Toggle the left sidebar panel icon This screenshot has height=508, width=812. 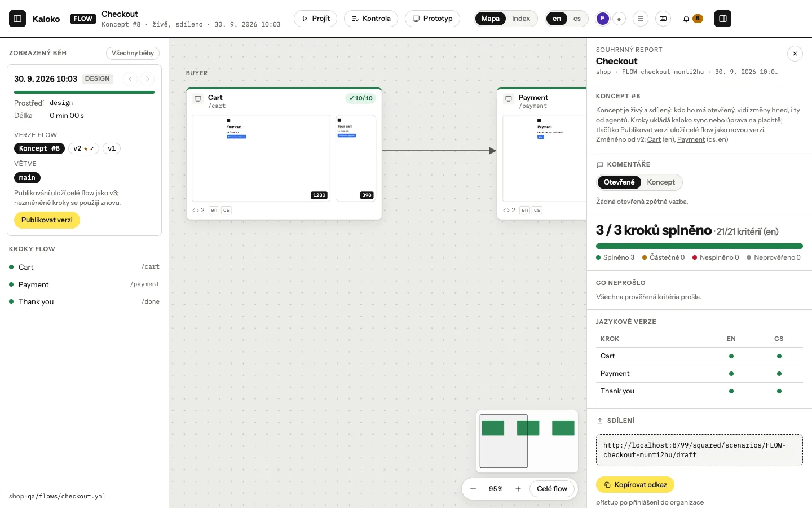coord(17,19)
